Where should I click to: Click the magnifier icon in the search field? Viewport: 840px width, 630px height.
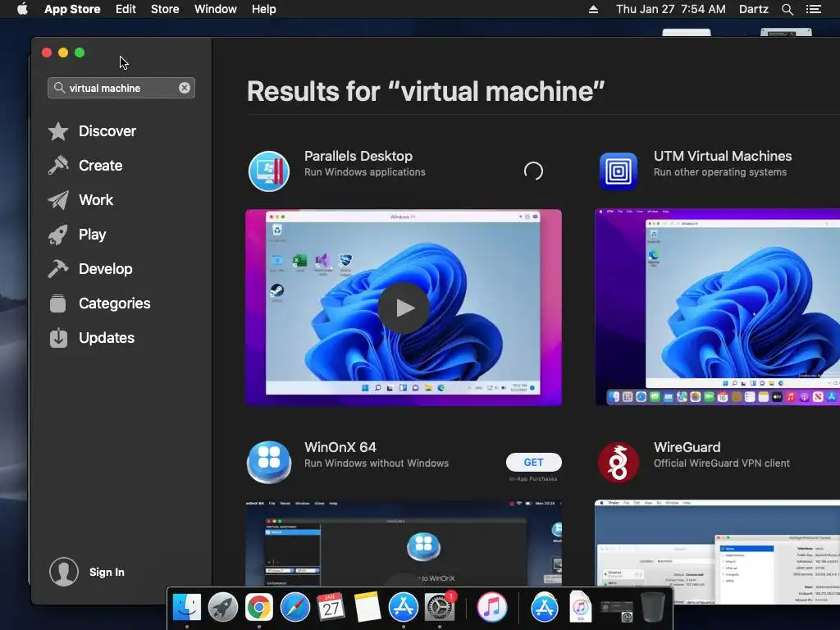coord(59,87)
